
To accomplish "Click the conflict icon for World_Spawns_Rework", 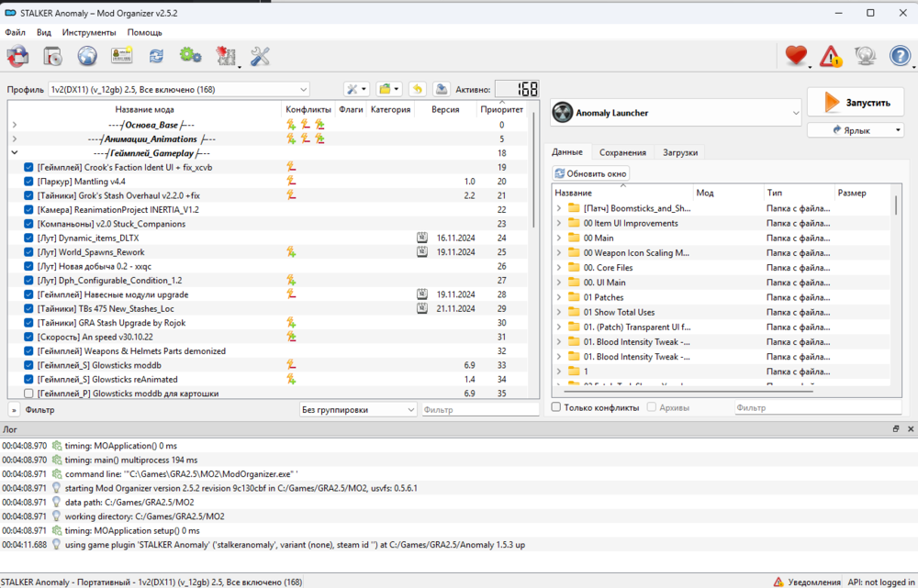I will click(x=291, y=252).
